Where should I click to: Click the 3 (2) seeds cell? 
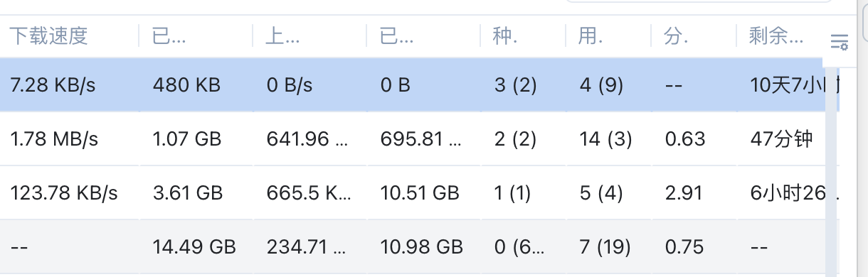click(515, 85)
